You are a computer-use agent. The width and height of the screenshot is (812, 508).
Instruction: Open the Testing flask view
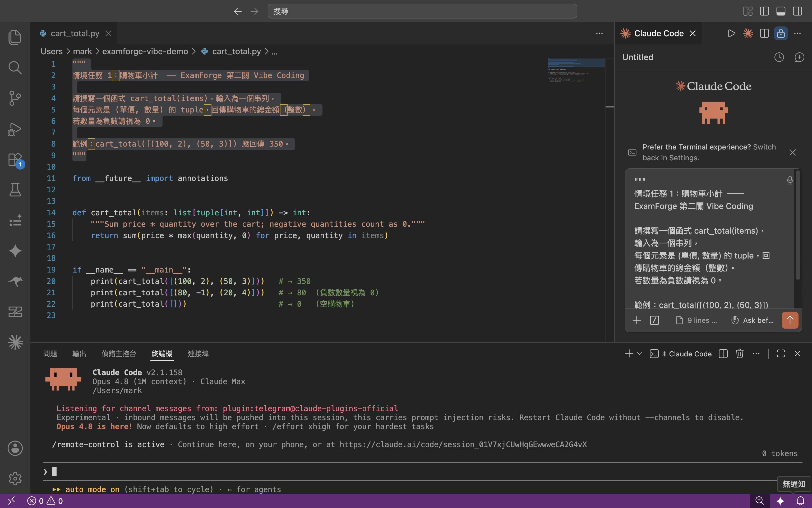coord(15,190)
